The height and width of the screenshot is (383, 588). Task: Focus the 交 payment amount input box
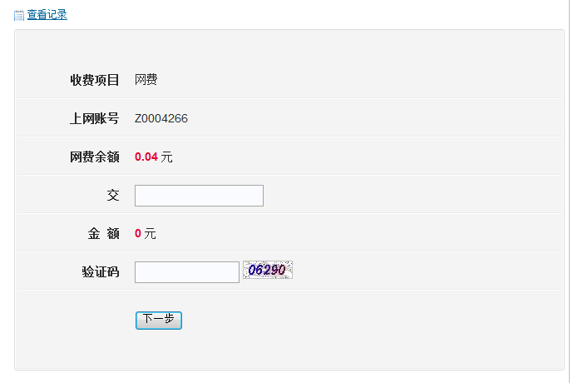point(199,196)
